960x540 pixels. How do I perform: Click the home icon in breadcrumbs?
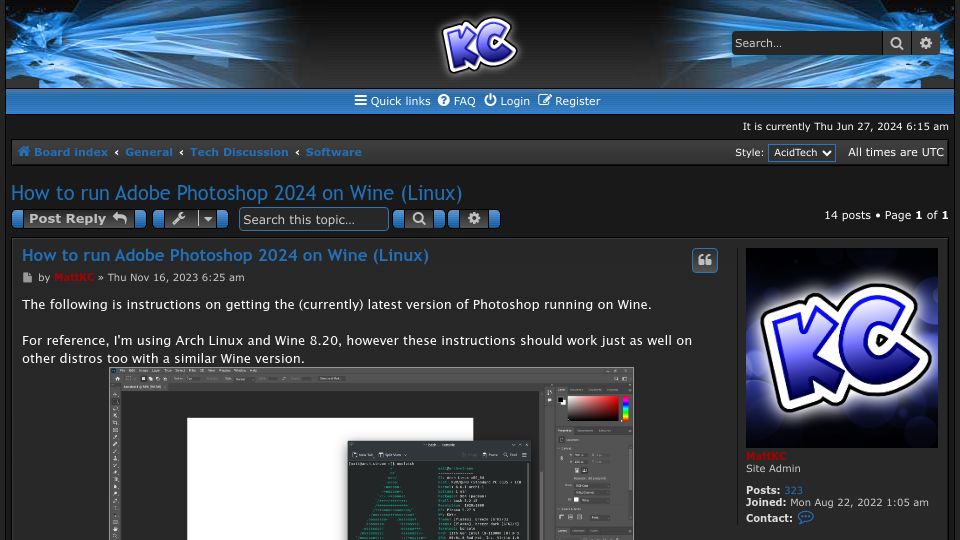(x=24, y=151)
